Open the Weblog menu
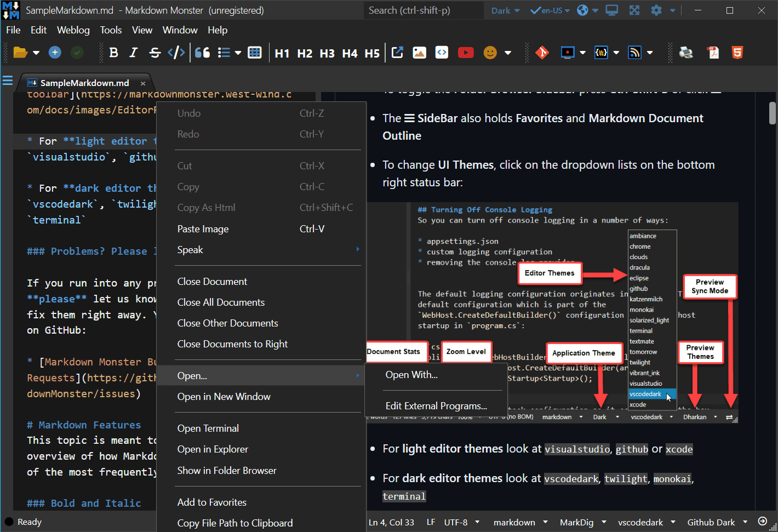The width and height of the screenshot is (778, 532). pos(73,30)
